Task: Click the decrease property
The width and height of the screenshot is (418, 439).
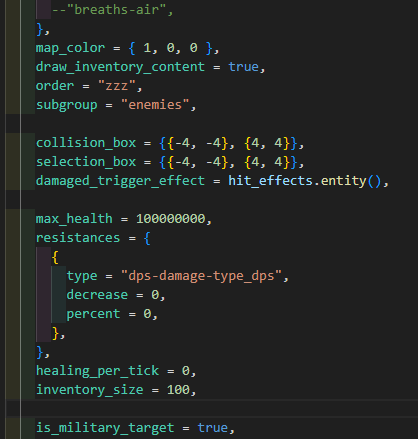Action: click(97, 295)
